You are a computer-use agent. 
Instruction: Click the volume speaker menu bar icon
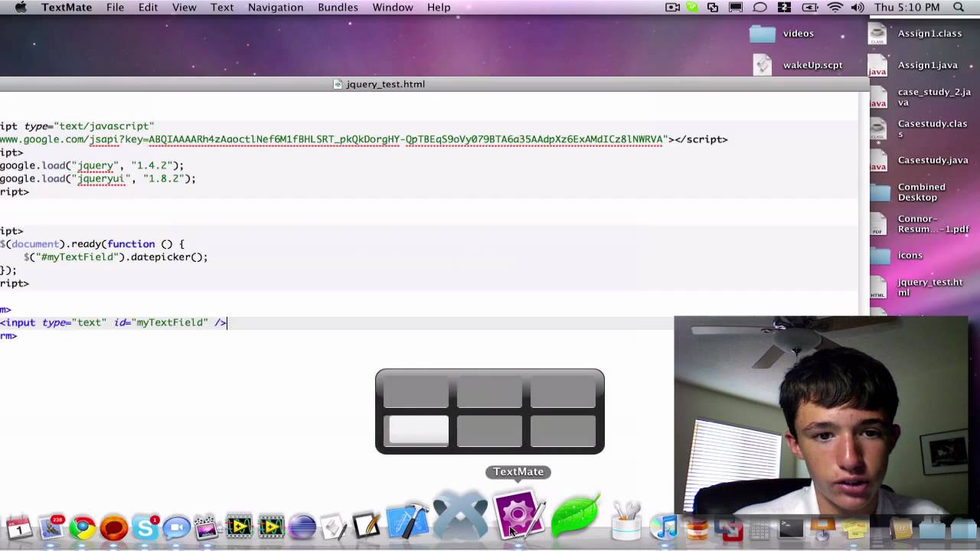click(x=857, y=8)
